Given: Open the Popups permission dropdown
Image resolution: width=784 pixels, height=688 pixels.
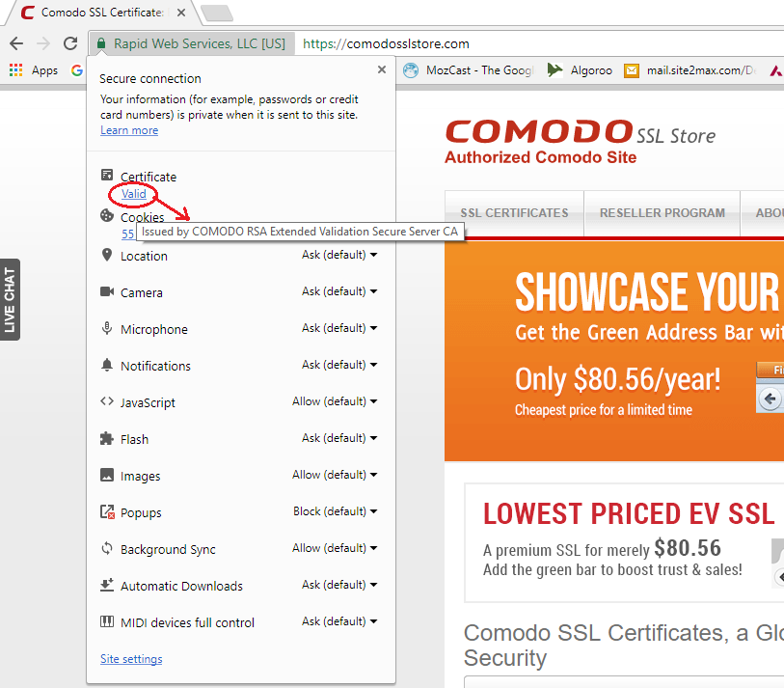Looking at the screenshot, I should [335, 511].
